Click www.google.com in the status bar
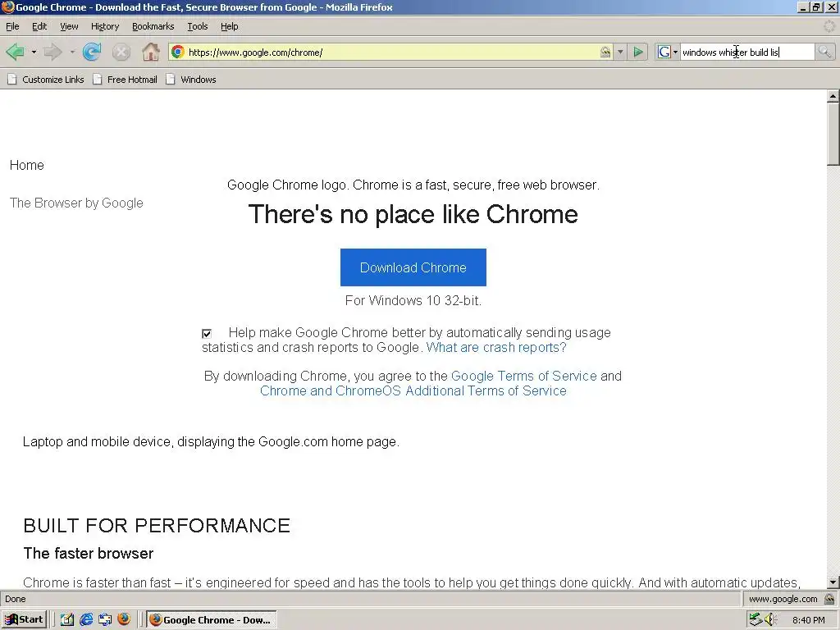This screenshot has width=840, height=630. tap(783, 599)
